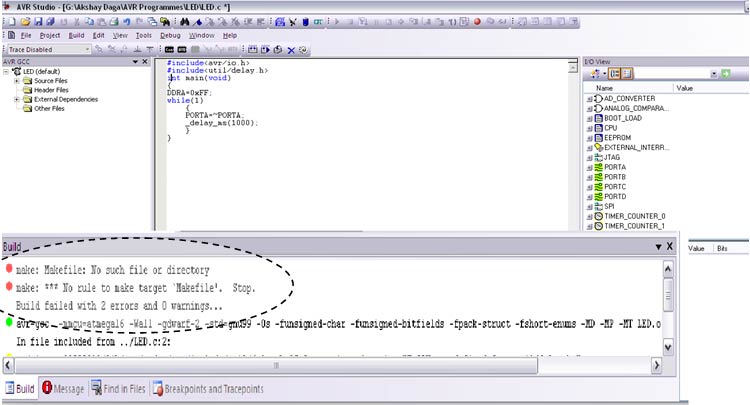Screen dimensions: 750x405
Task: Open Find with the binoculars icon
Action: 185,22
